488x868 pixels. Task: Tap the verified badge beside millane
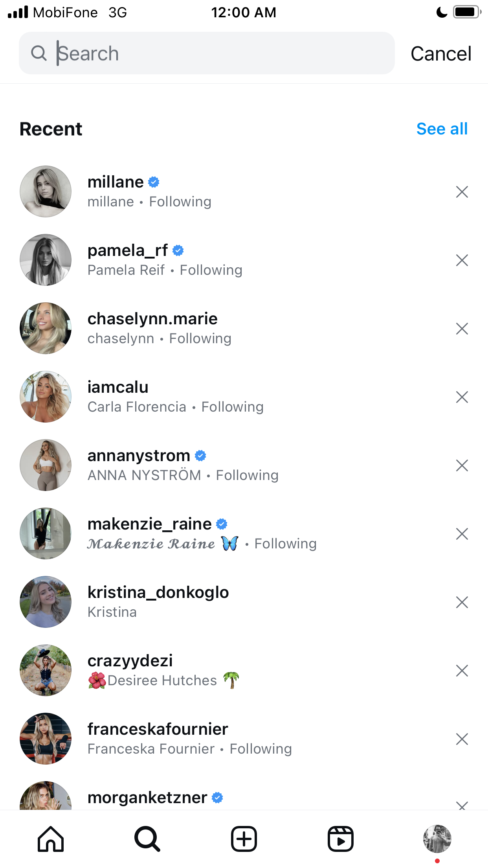pyautogui.click(x=154, y=182)
